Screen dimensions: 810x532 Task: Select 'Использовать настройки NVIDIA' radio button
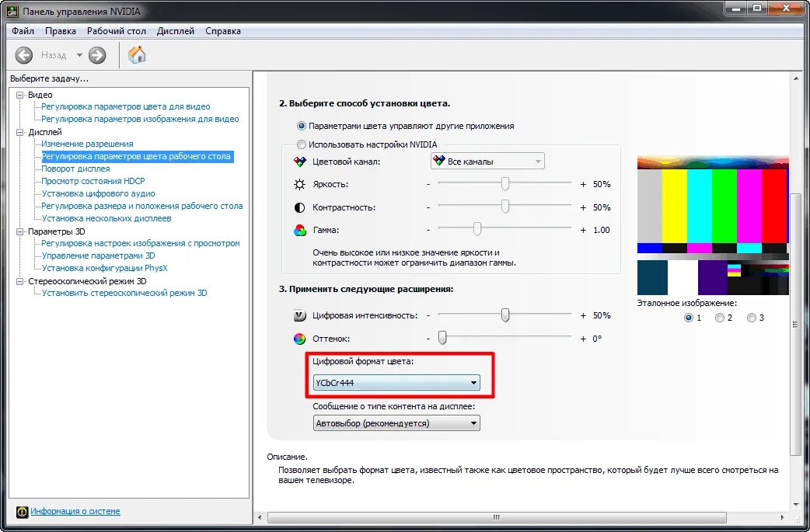click(302, 144)
